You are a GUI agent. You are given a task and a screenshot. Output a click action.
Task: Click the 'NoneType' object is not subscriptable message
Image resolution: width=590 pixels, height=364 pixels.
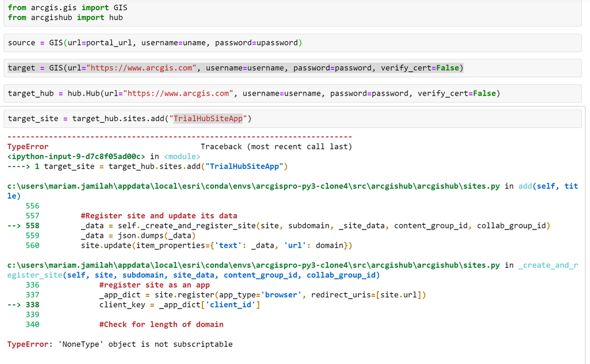pos(145,344)
